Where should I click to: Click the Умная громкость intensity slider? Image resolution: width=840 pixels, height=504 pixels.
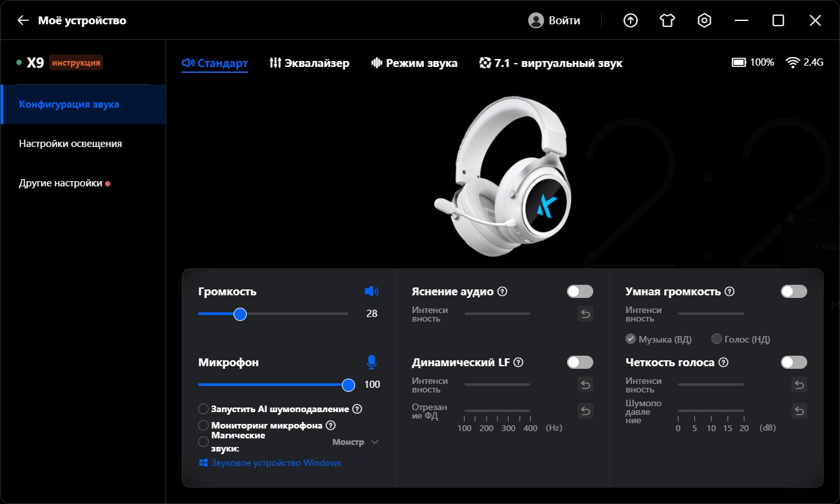711,314
